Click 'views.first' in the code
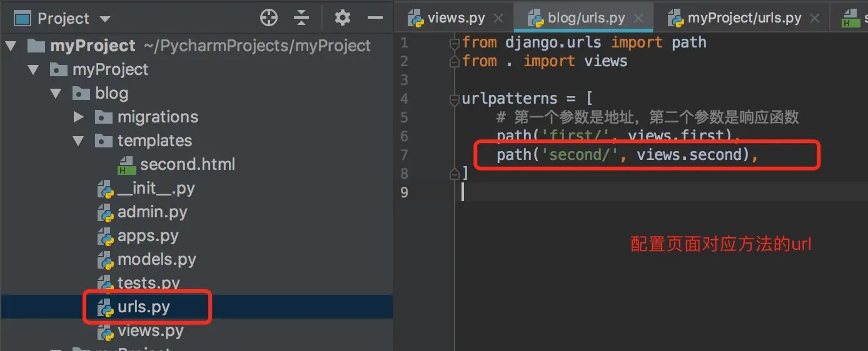 coord(675,136)
